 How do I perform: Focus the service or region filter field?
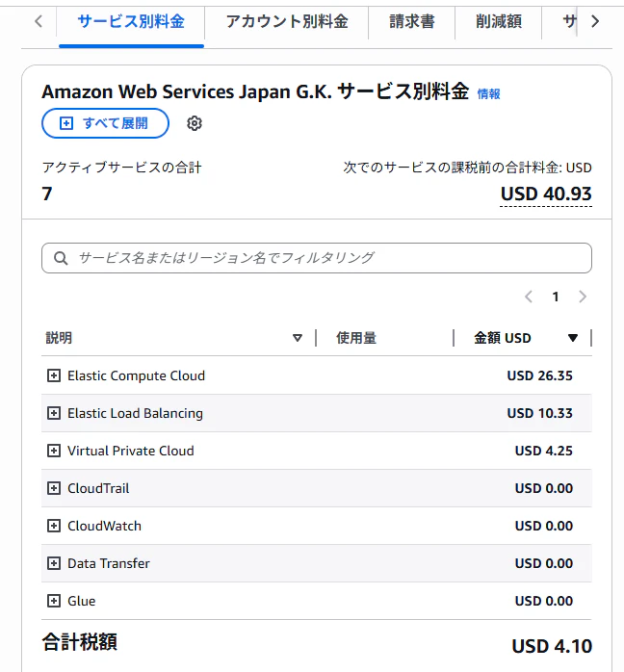317,258
